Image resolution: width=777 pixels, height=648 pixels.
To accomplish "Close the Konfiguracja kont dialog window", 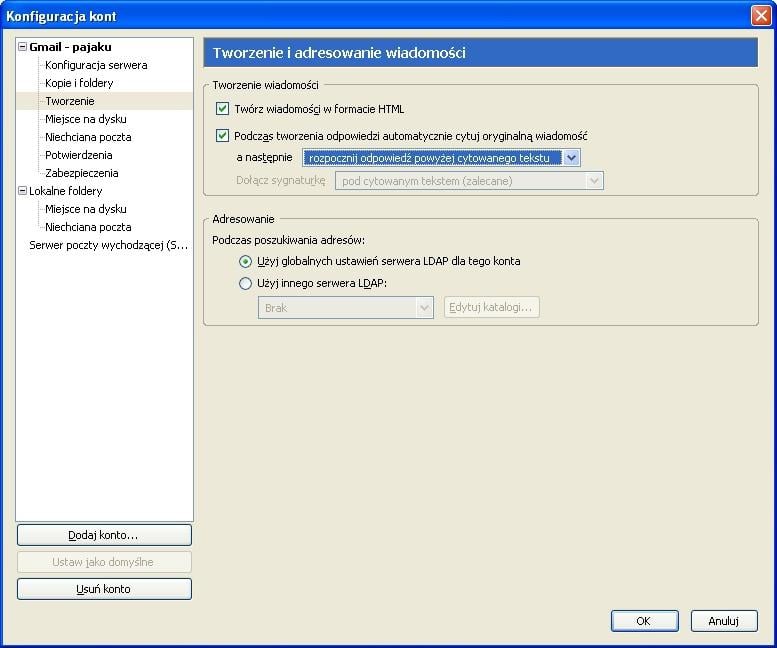I will pyautogui.click(x=761, y=16).
